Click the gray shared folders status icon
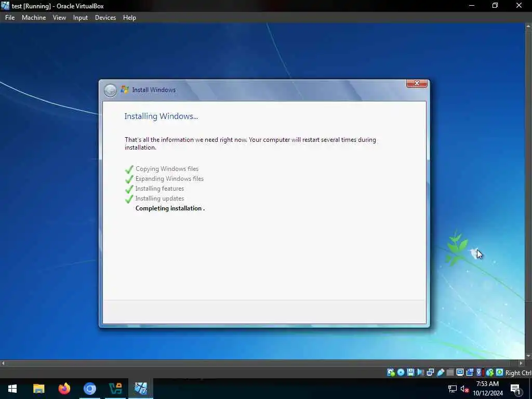Image resolution: width=532 pixels, height=399 pixels. 450,373
